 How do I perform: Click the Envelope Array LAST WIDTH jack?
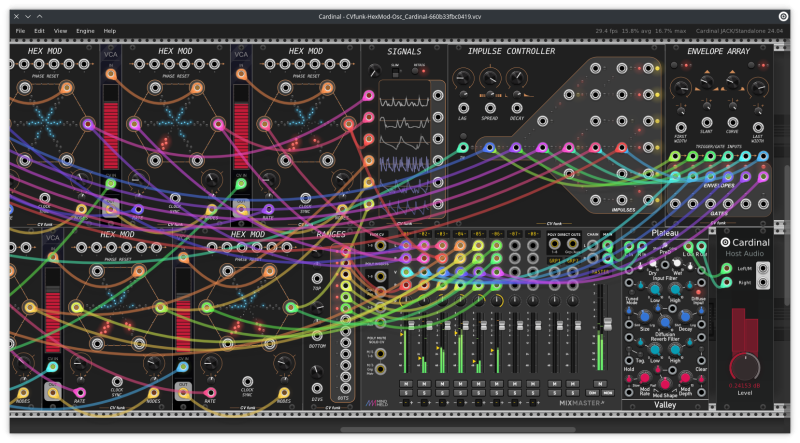pyautogui.click(x=758, y=128)
